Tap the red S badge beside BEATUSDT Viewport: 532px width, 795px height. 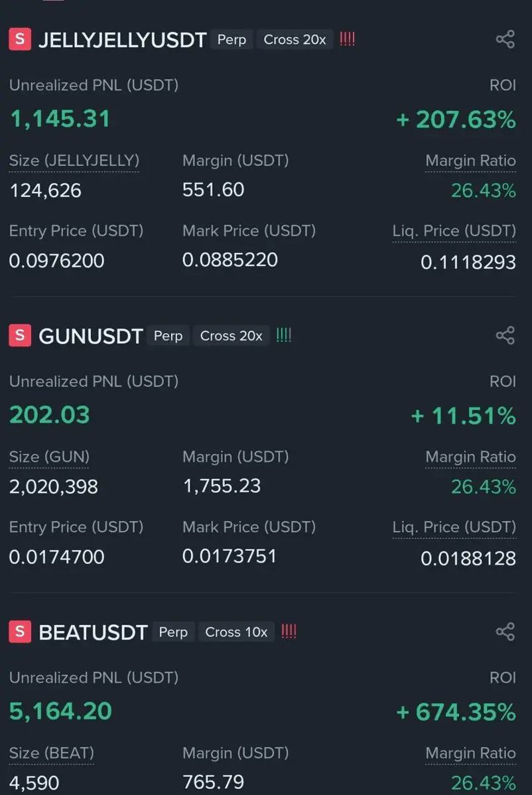[20, 632]
